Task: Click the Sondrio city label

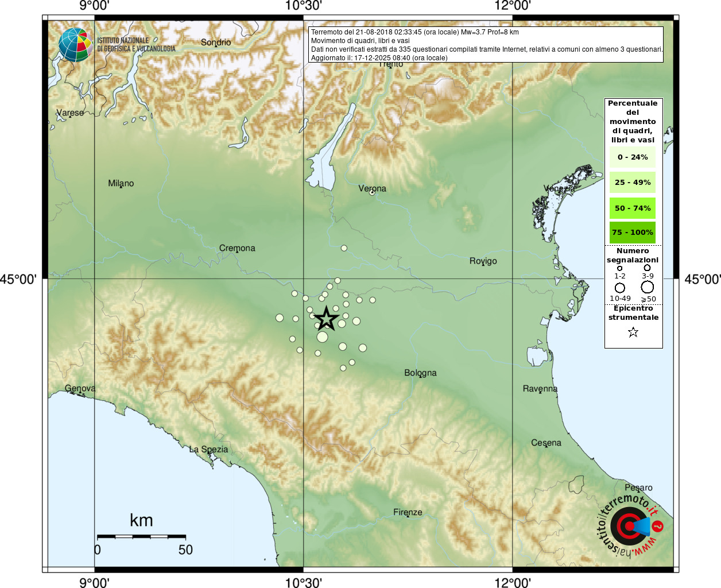Action: (216, 42)
